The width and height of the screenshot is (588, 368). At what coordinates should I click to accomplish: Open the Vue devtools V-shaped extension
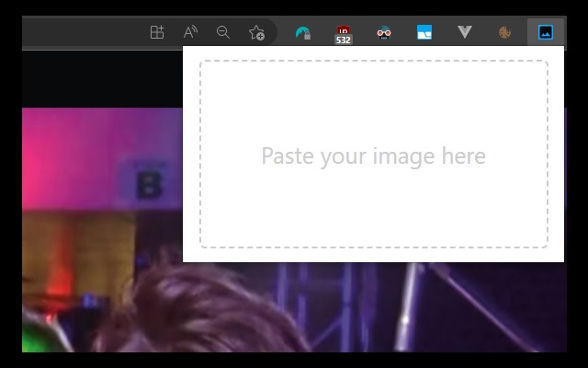coord(465,32)
